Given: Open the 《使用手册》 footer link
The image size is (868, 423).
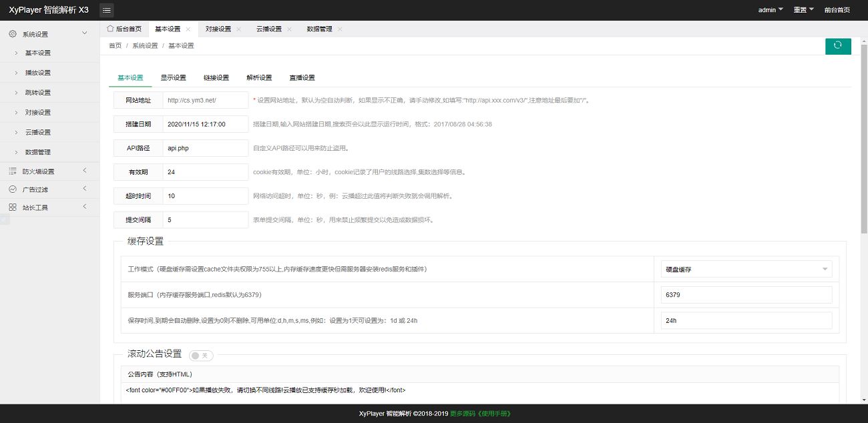Looking at the screenshot, I should (x=495, y=414).
